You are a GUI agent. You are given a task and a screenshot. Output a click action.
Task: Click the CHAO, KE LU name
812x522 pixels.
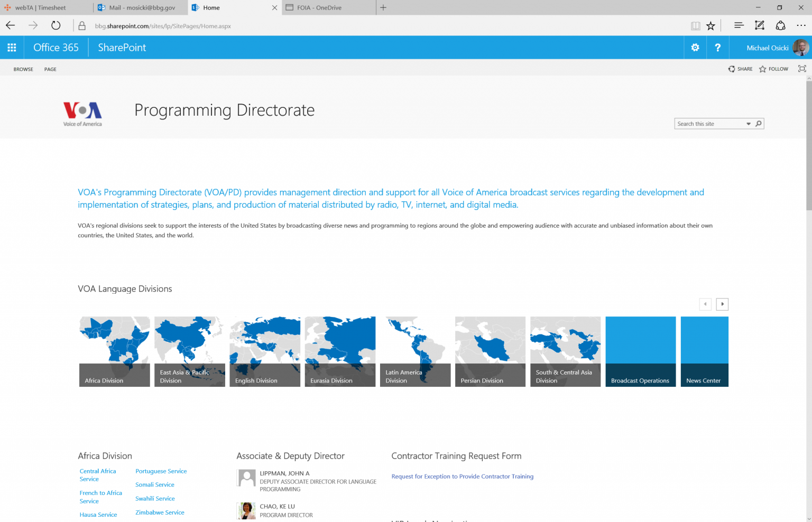[277, 506]
